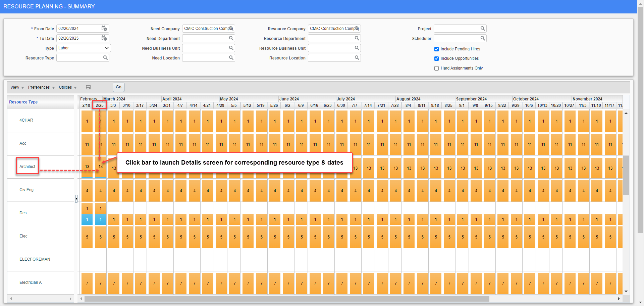
Task: Open the View menu
Action: (x=17, y=87)
